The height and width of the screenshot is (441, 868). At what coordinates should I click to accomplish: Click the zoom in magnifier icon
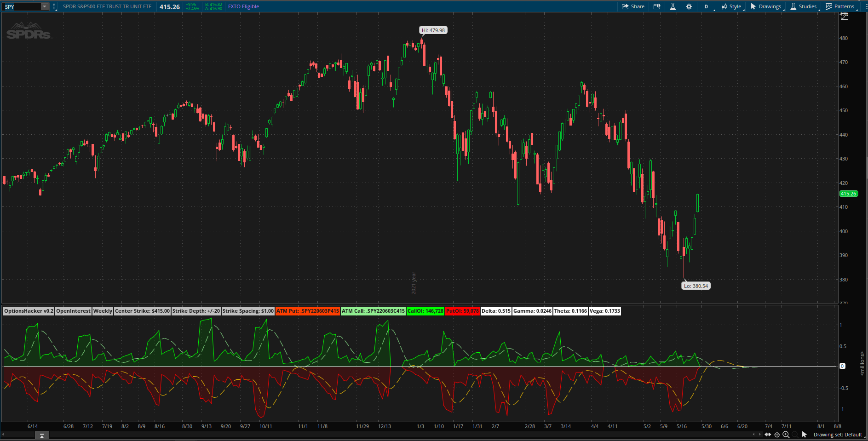786,435
